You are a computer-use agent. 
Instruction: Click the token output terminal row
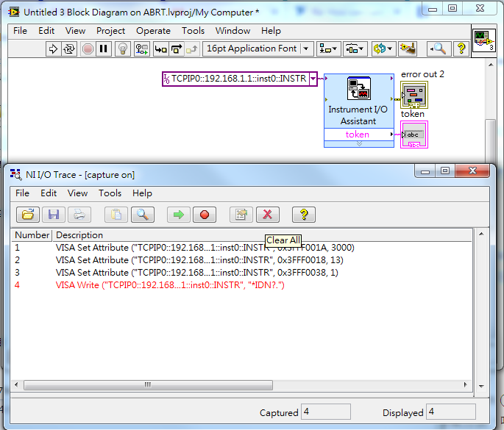pyautogui.click(x=359, y=135)
